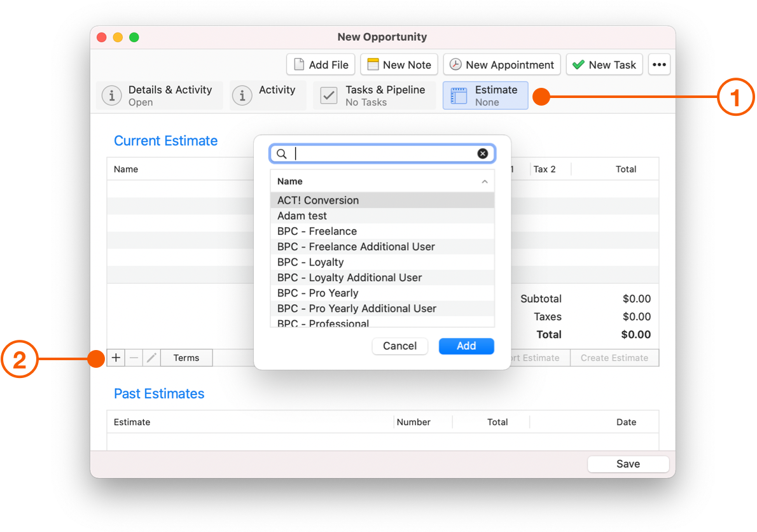Create a New Note
757x532 pixels.
pos(399,65)
